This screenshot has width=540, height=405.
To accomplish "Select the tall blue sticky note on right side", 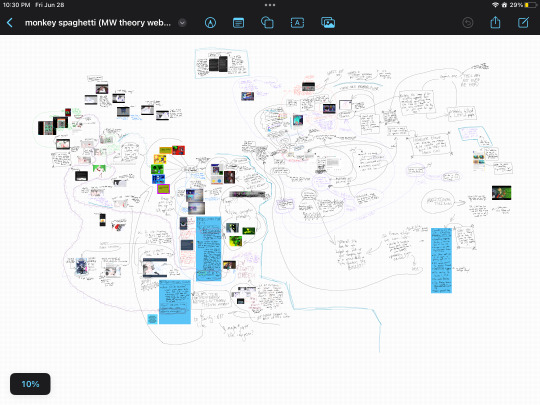I will pos(442,261).
